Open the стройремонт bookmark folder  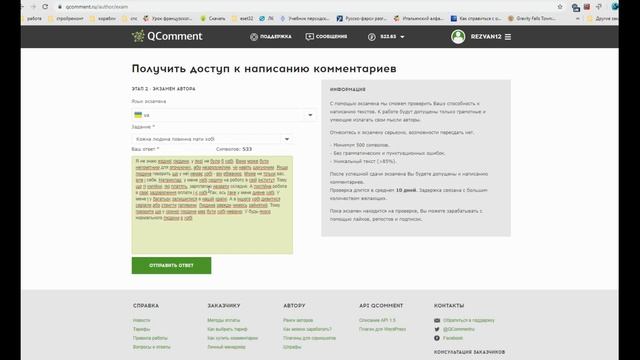(66, 18)
